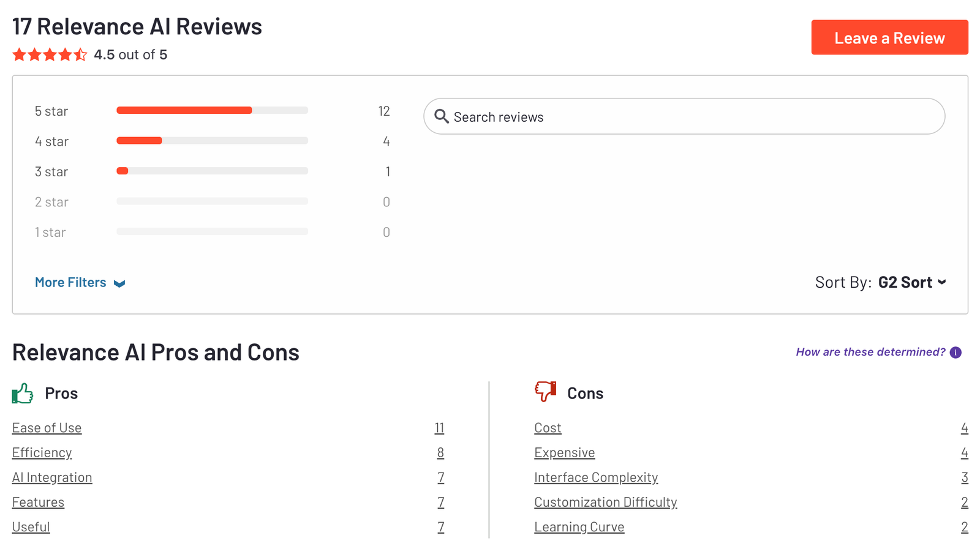This screenshot has width=980, height=549.
Task: Open the Efficiency pro link
Action: click(x=42, y=453)
